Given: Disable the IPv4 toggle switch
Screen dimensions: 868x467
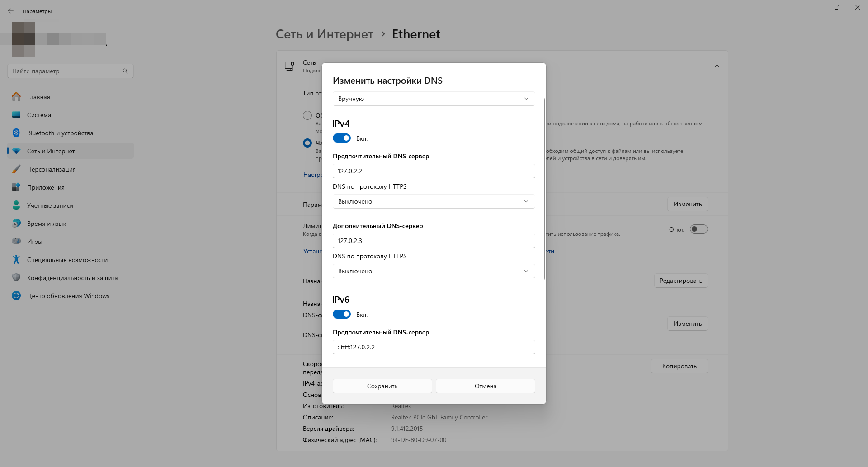Looking at the screenshot, I should point(342,138).
